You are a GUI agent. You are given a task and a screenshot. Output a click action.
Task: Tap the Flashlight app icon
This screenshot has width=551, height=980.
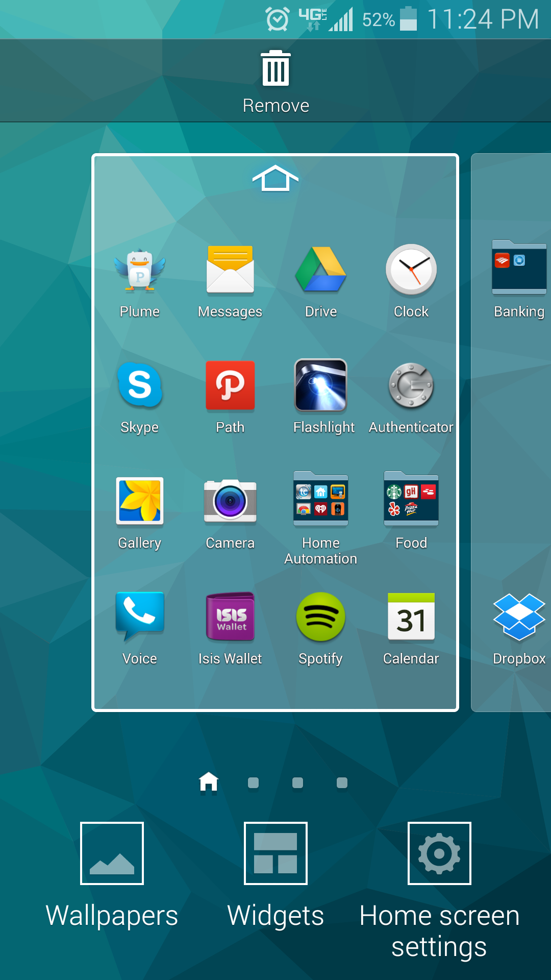(321, 385)
